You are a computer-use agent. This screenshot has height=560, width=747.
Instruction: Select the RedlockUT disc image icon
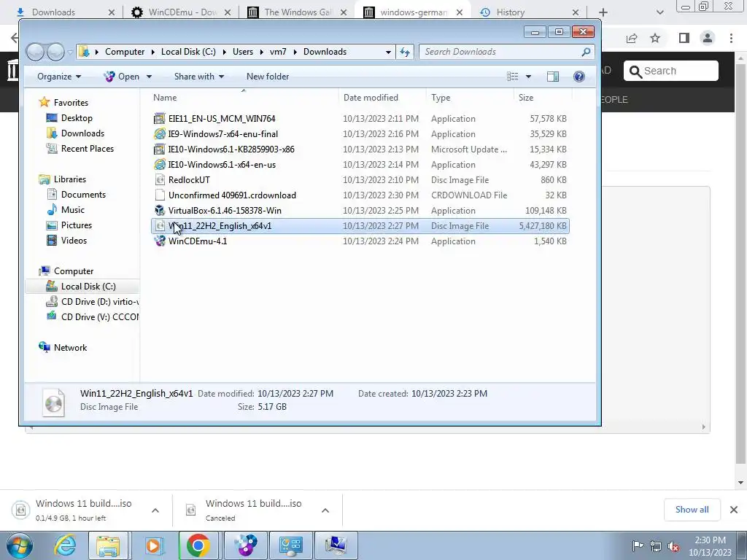click(x=160, y=179)
